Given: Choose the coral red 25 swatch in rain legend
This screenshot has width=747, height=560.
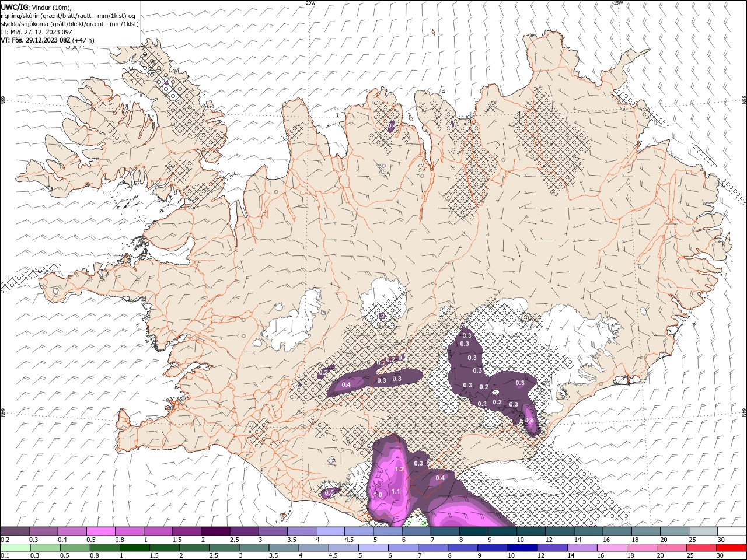Looking at the screenshot, I should [x=701, y=548].
